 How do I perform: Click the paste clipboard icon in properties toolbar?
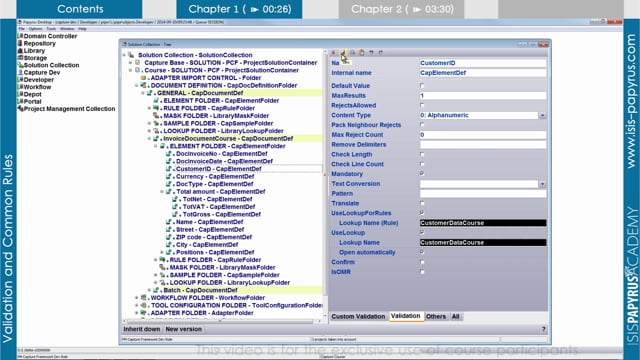(x=362, y=53)
